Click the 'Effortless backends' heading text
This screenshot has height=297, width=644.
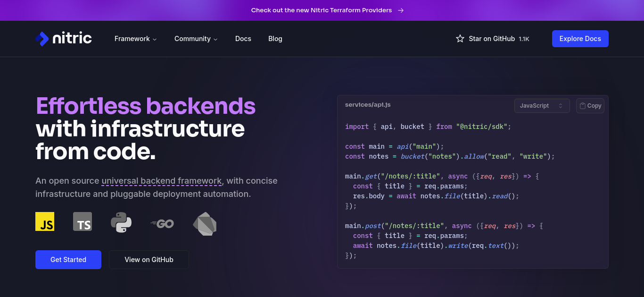point(146,106)
